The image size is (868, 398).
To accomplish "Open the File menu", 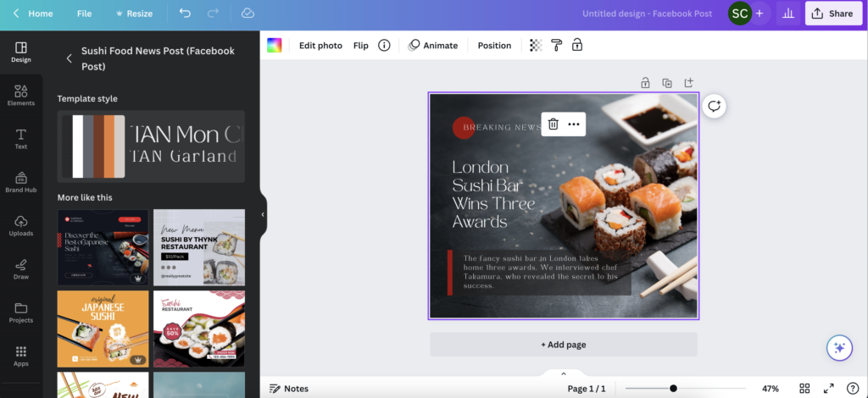I will tap(84, 14).
